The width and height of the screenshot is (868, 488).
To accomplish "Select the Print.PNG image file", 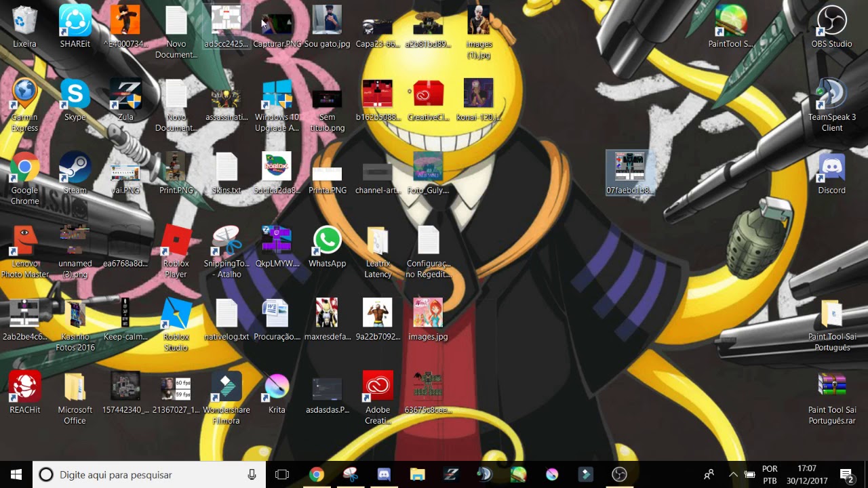I will click(176, 174).
